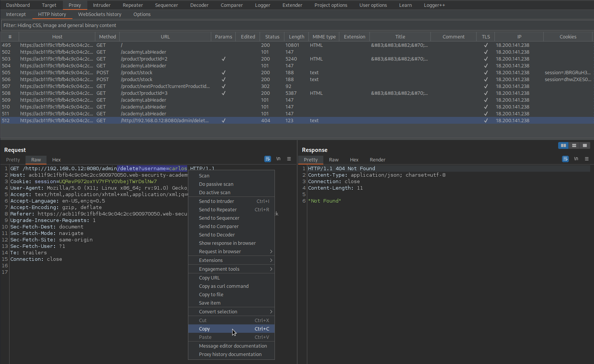Screen dimensions: 594x364
Task: Click Content-Length: 11 response header line
Action: [x=335, y=188]
